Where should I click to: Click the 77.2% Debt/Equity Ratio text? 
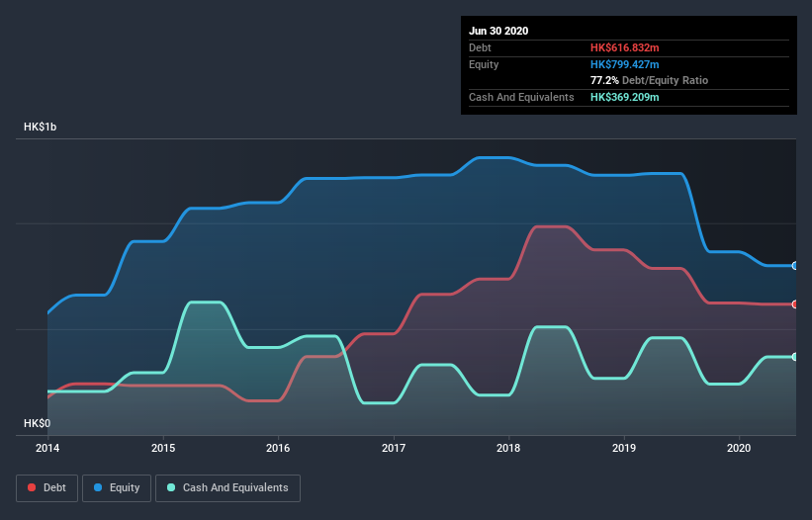pos(650,81)
